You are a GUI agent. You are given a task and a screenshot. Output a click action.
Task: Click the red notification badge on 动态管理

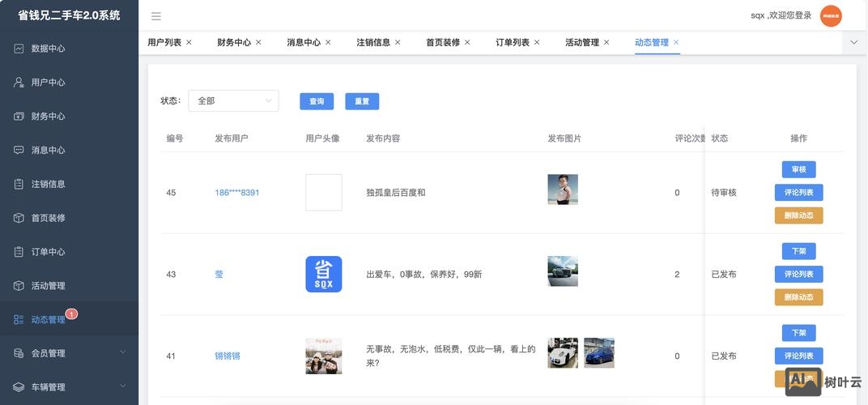point(71,314)
